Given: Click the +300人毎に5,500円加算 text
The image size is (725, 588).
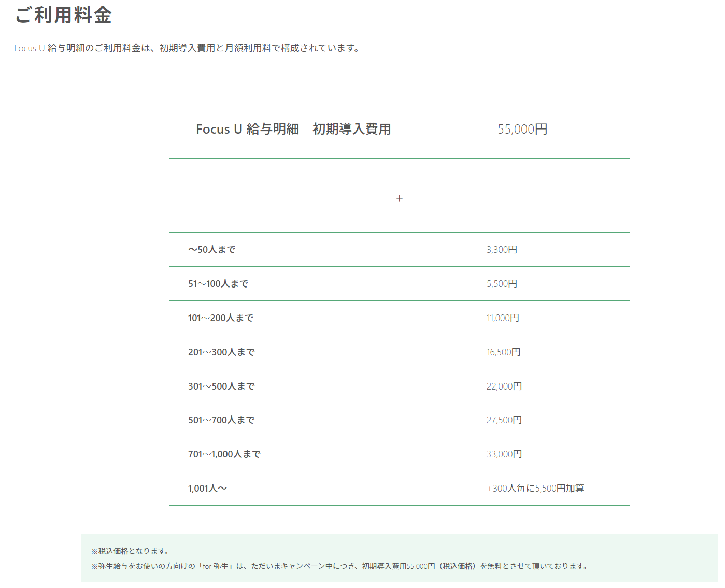Looking at the screenshot, I should [535, 489].
